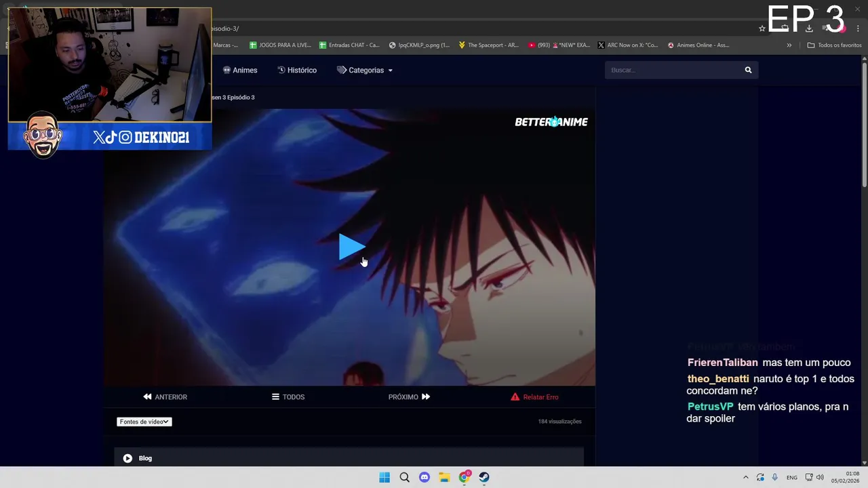
Task: Report an error via Relatar Erro
Action: [x=534, y=397]
